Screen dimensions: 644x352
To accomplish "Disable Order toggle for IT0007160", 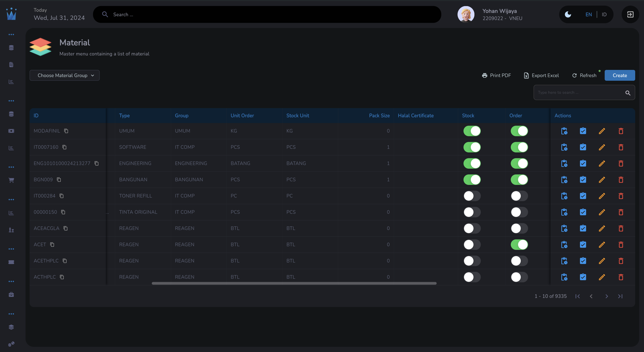I will pos(519,147).
